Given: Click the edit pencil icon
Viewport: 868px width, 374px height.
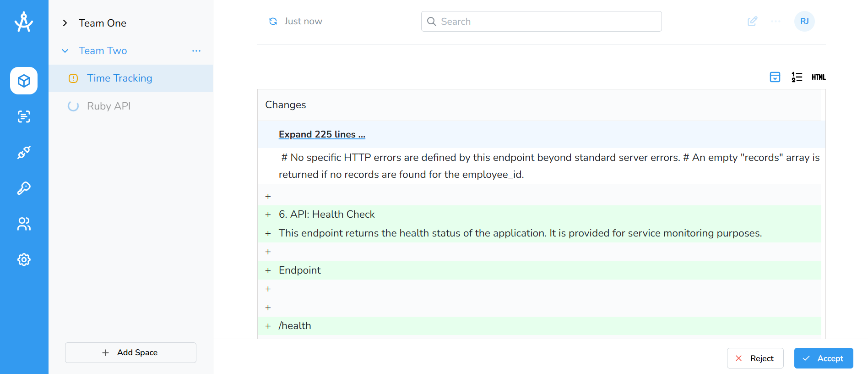Looking at the screenshot, I should (x=752, y=22).
